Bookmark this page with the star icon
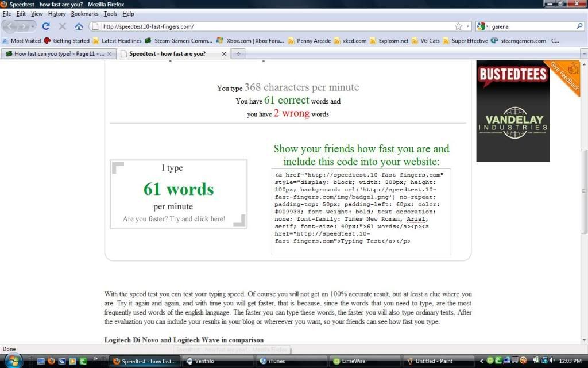Screen dimensions: 588x368 [x=458, y=26]
